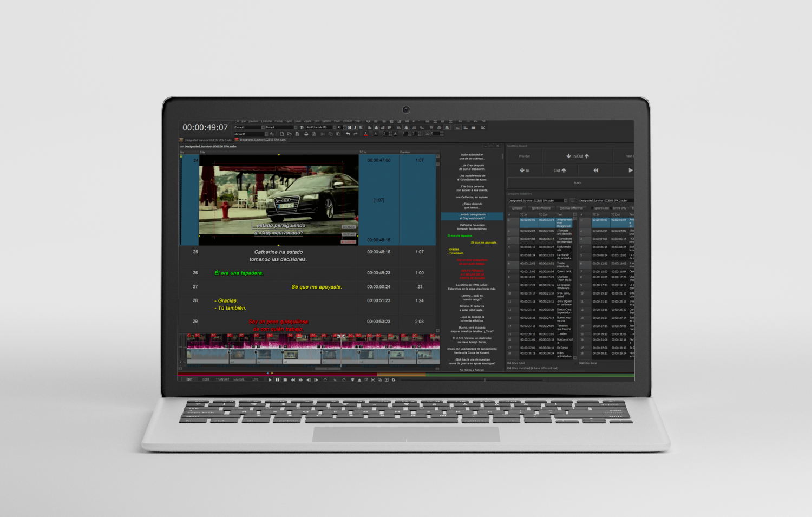Open the Arial Unicode MS font dropdown

[334, 127]
